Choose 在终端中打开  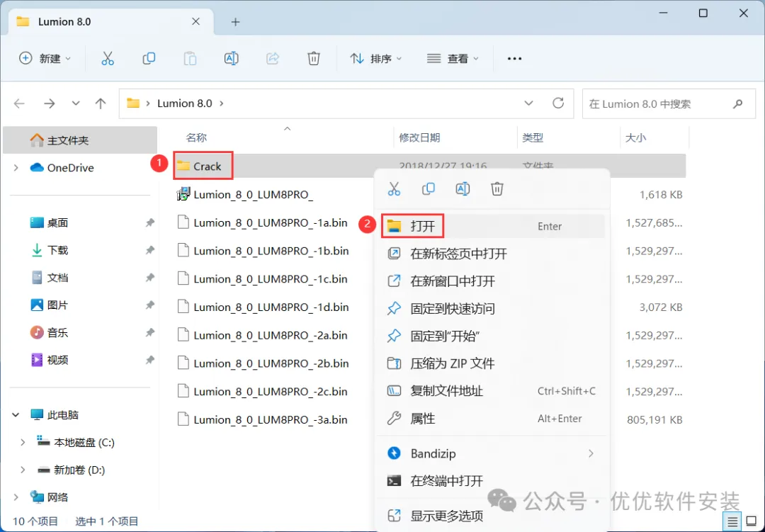click(492, 481)
